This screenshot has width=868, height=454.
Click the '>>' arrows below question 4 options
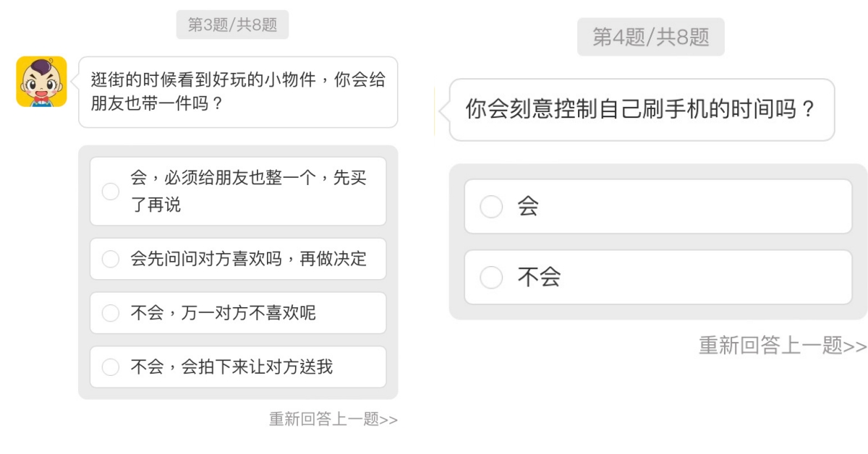(x=855, y=346)
